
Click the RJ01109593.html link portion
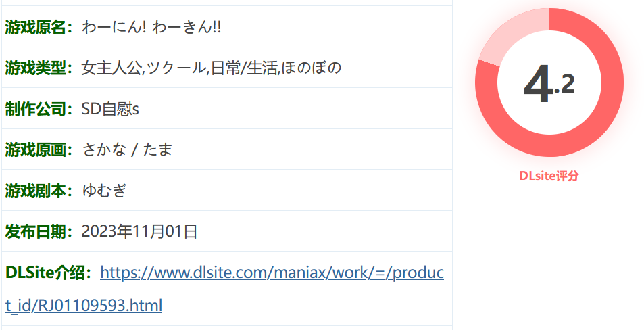(x=97, y=306)
